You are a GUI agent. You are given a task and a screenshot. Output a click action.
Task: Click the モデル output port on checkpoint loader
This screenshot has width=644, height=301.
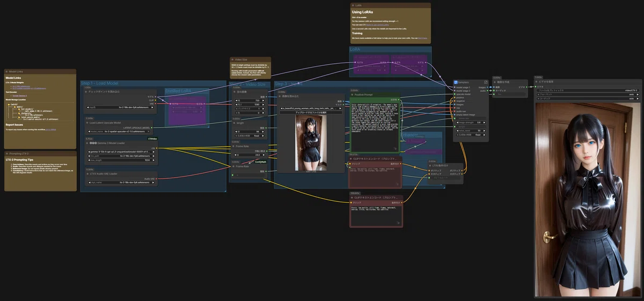click(x=156, y=97)
